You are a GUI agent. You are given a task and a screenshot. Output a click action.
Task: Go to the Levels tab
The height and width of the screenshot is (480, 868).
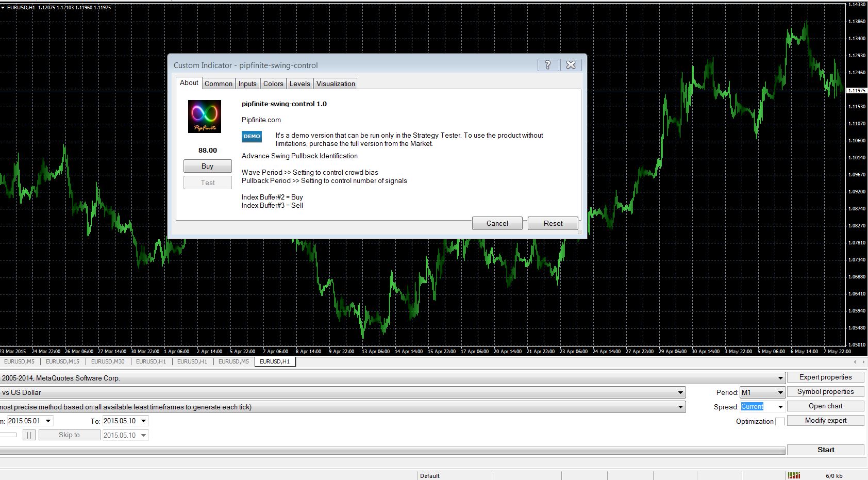299,84
